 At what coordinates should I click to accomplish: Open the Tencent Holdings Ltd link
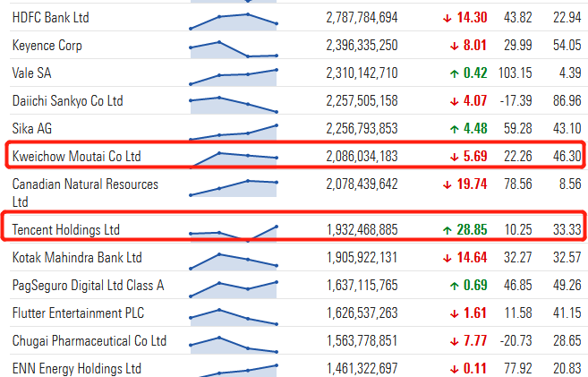(x=65, y=230)
